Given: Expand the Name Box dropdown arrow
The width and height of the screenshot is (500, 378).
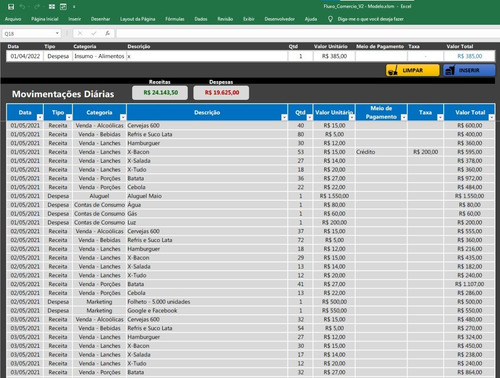Looking at the screenshot, I should pos(57,33).
